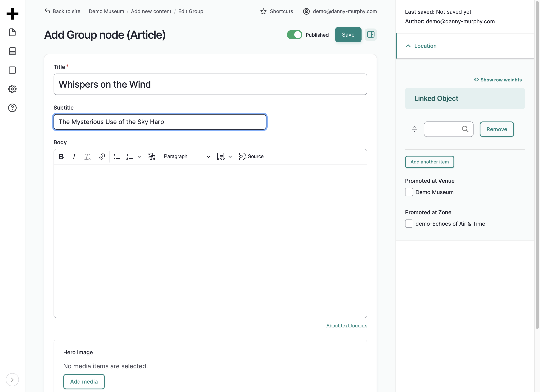Toggle italic formatting in Body toolbar
This screenshot has width=540, height=392.
point(74,157)
